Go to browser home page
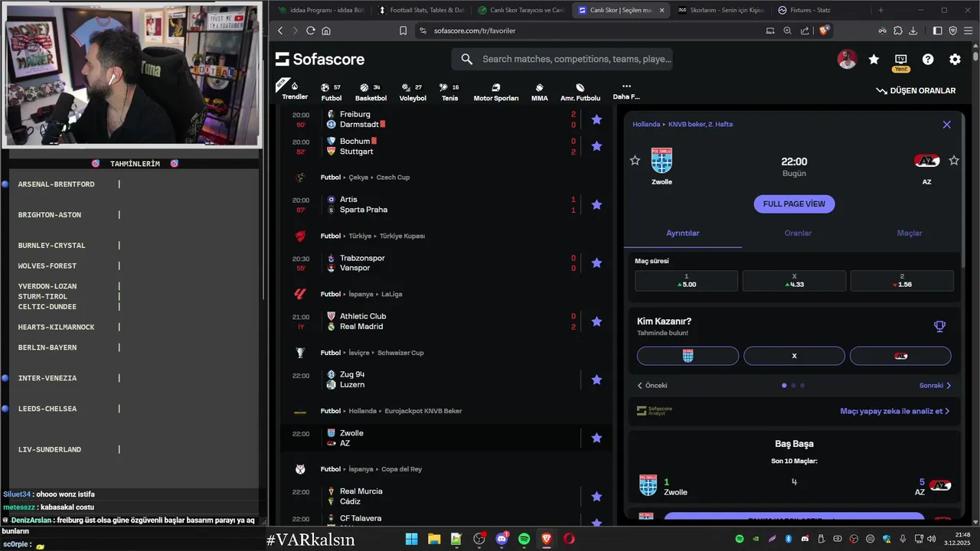This screenshot has width=980, height=551. 326,31
